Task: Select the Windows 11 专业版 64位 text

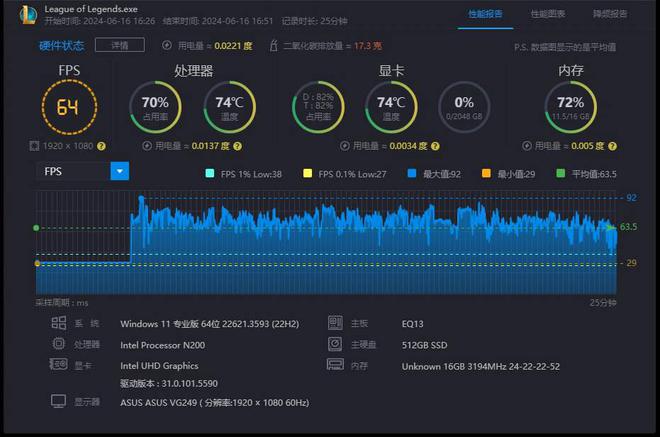Action: tap(210, 324)
